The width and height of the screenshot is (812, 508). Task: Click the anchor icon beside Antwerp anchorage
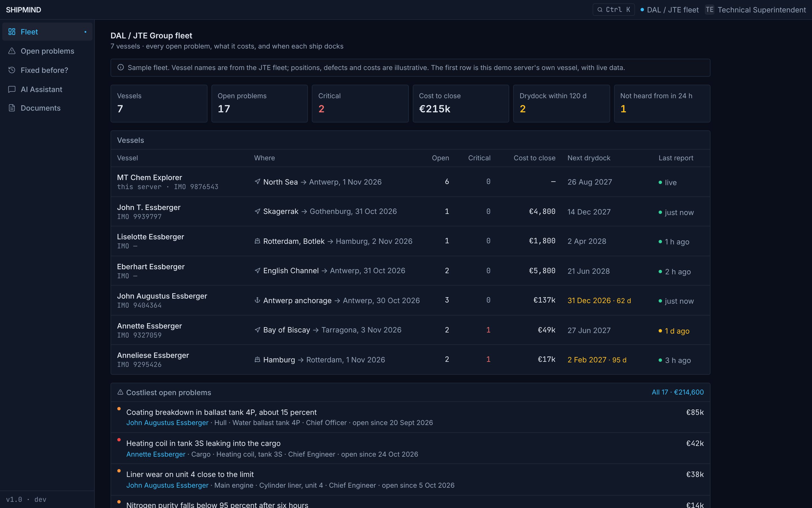point(257,300)
